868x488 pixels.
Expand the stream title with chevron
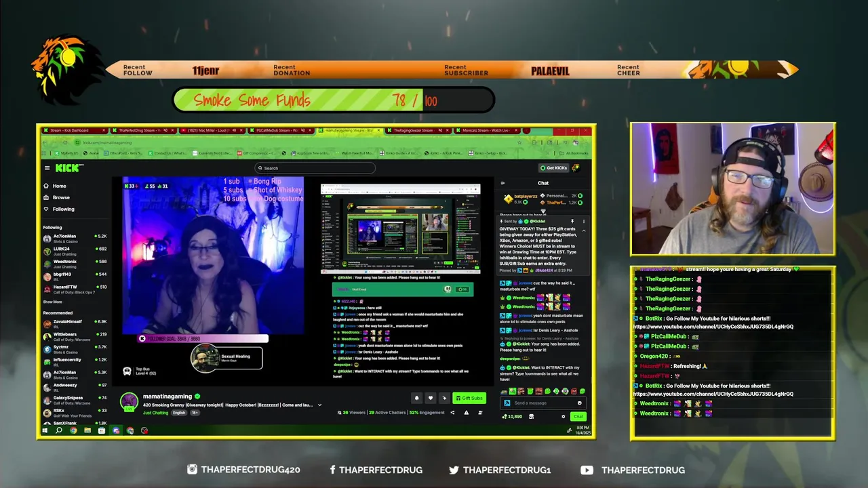319,405
